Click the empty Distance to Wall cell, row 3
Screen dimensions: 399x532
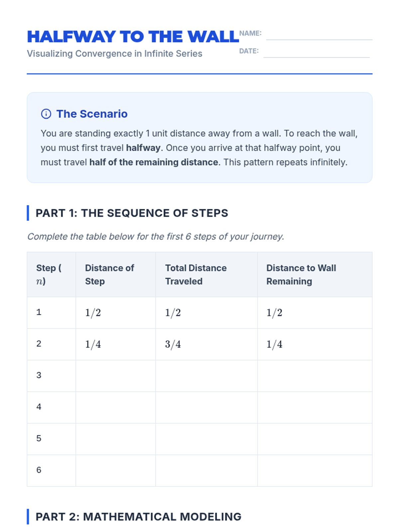coord(315,376)
